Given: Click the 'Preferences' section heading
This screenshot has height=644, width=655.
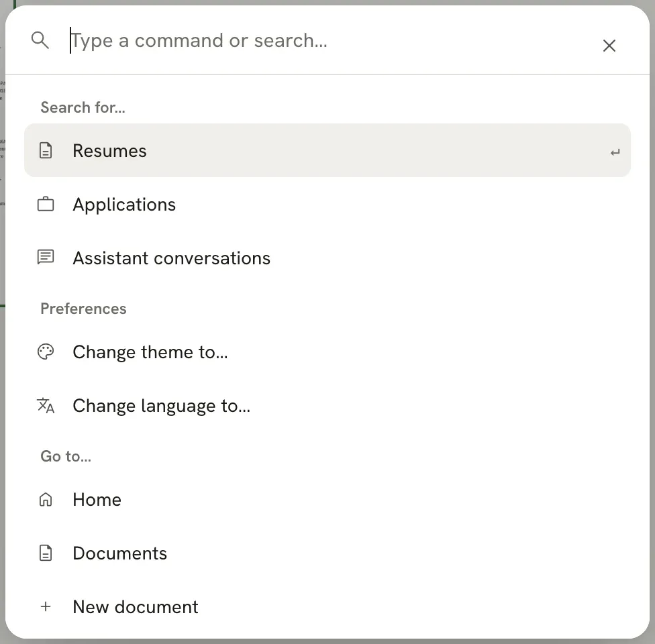Looking at the screenshot, I should click(x=83, y=309).
